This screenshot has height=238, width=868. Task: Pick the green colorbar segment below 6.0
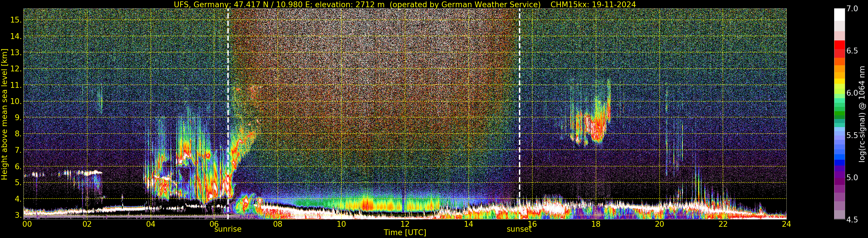839,114
